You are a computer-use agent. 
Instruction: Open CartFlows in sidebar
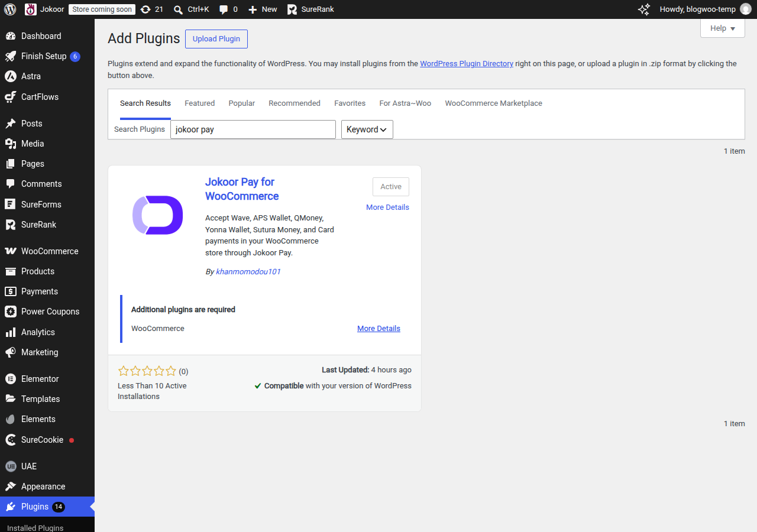point(47,97)
